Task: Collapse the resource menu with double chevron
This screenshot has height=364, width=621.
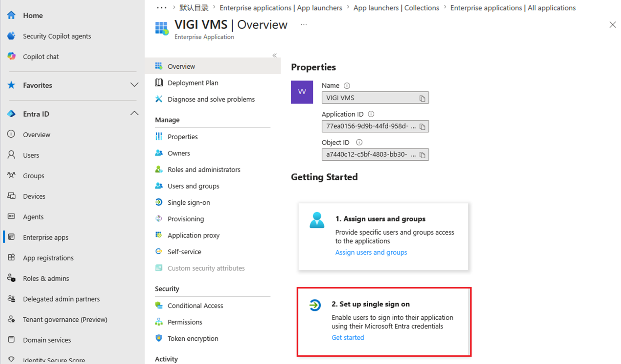Action: 274,55
